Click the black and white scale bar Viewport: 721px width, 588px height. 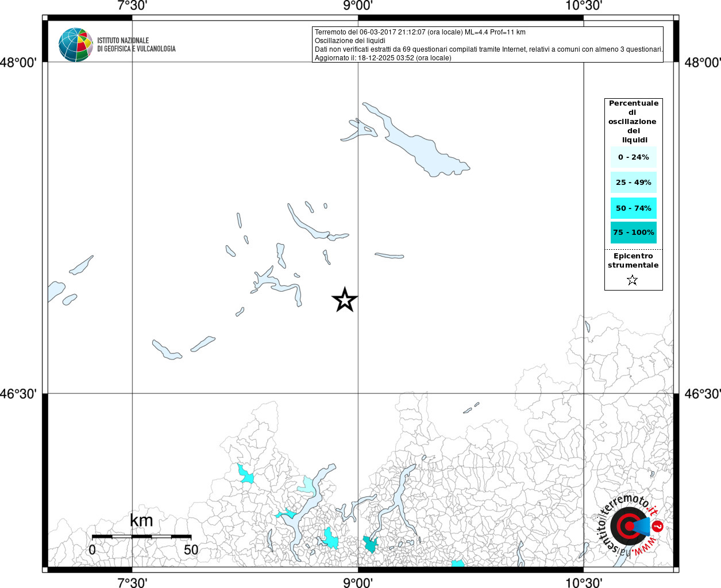(141, 536)
